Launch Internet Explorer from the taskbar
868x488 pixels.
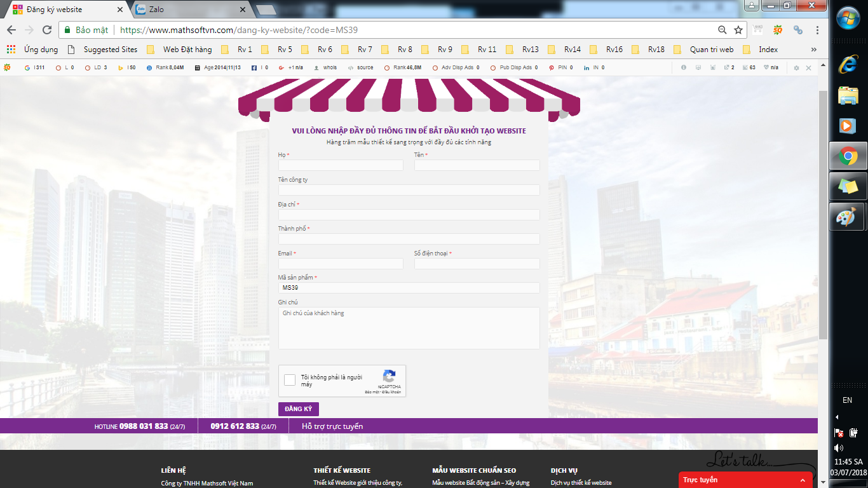(848, 64)
